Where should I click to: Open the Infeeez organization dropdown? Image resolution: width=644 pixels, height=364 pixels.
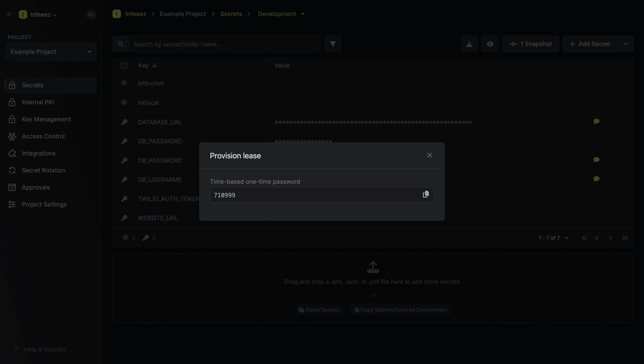(38, 14)
